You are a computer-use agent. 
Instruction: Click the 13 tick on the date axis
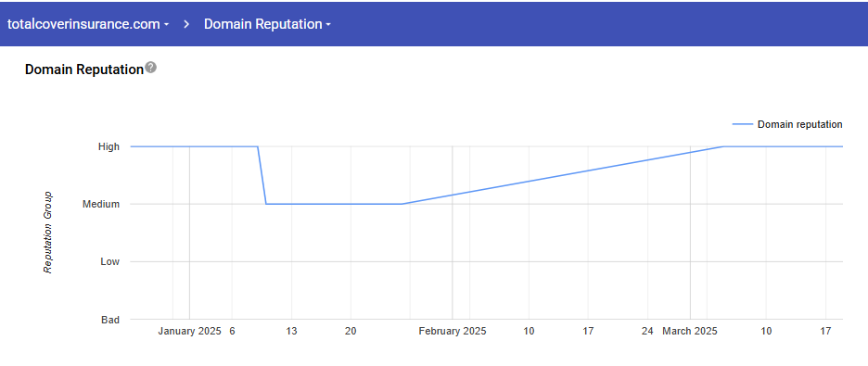click(x=291, y=331)
